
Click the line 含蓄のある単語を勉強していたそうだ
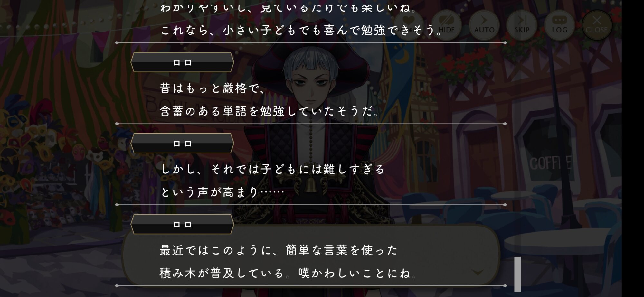pyautogui.click(x=269, y=111)
